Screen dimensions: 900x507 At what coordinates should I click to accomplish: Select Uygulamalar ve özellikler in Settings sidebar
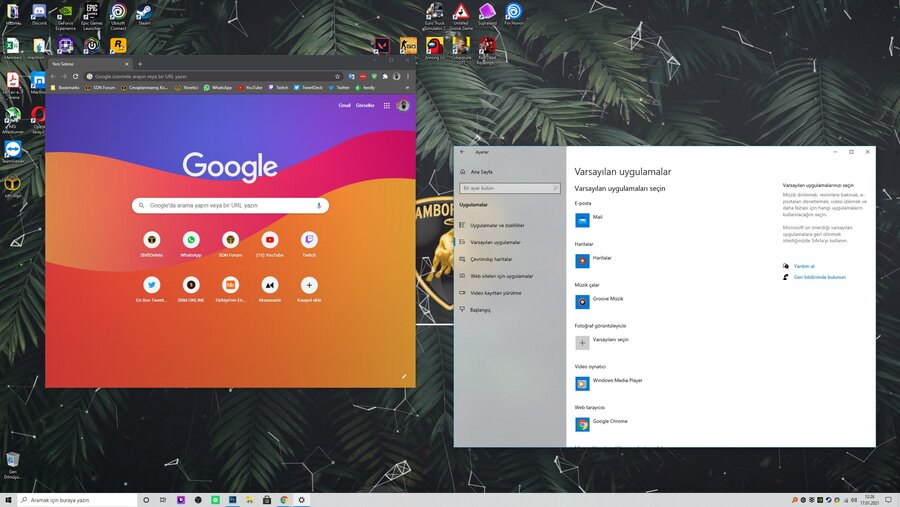point(497,225)
